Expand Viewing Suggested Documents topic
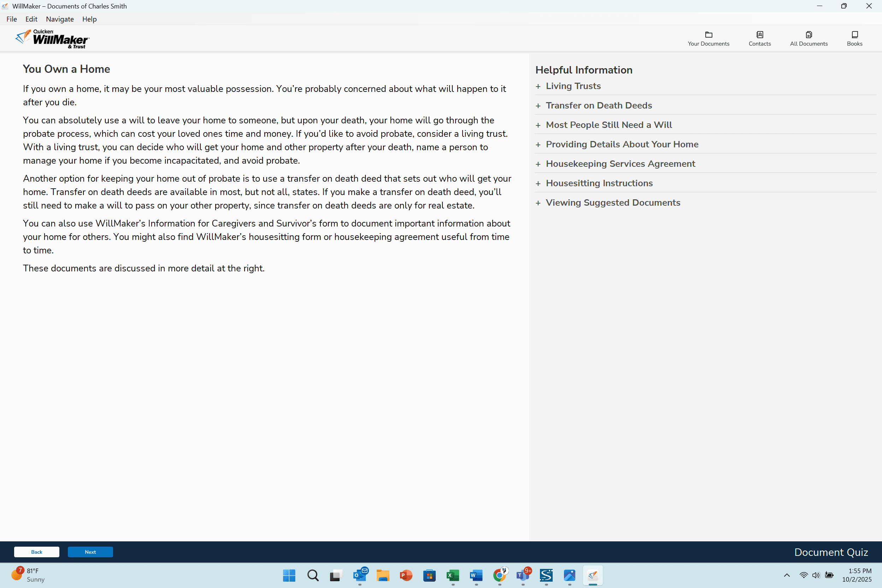Viewport: 882px width, 588px height. coord(613,203)
